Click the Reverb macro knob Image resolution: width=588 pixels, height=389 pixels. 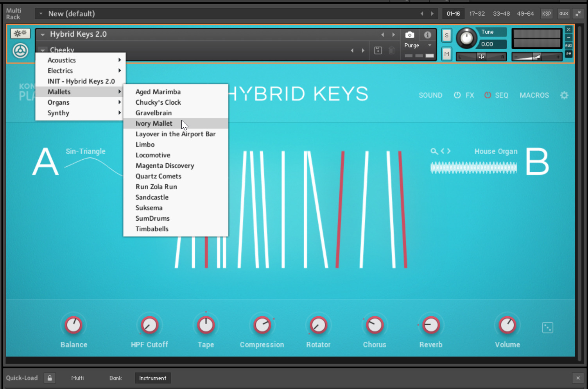pos(431,325)
